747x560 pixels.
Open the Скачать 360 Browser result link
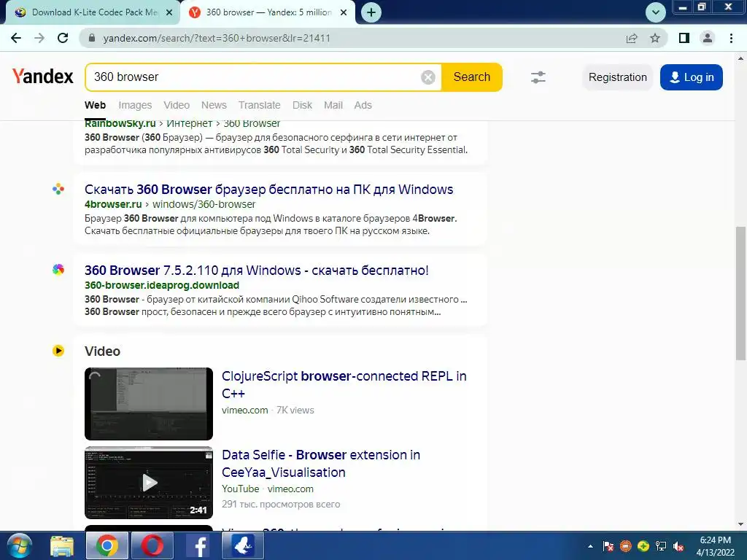pos(268,190)
